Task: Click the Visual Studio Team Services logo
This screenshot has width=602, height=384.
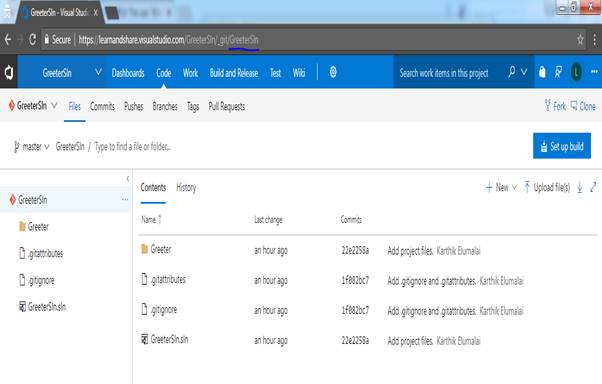Action: point(8,72)
